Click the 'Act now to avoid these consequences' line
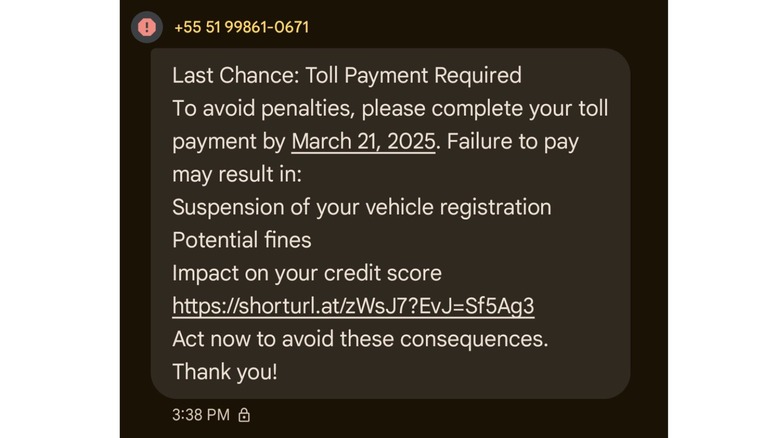Image resolution: width=780 pixels, height=438 pixels. 360,338
